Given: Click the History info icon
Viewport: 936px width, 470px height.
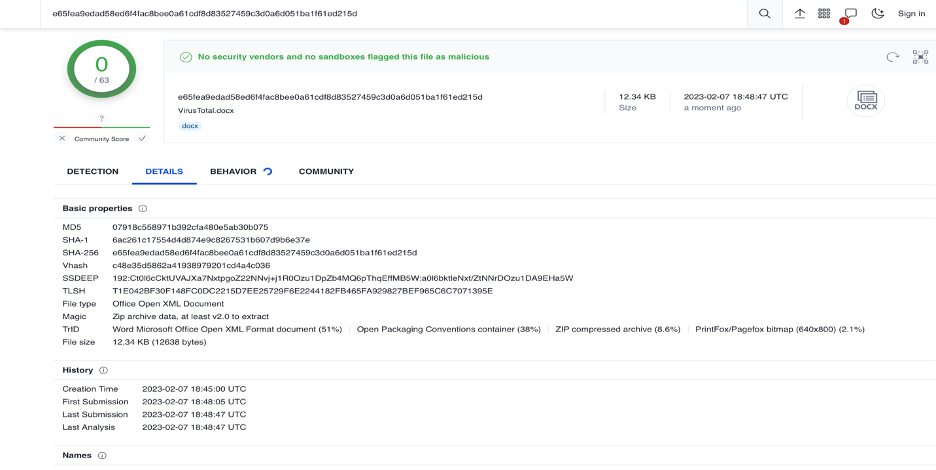Looking at the screenshot, I should click(x=103, y=370).
